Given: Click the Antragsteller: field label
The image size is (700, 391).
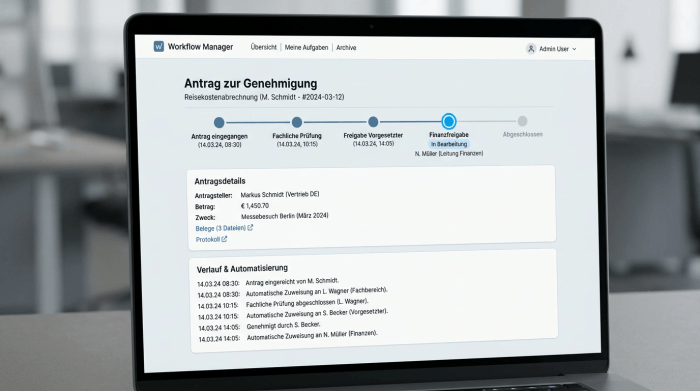Looking at the screenshot, I should coord(213,196).
